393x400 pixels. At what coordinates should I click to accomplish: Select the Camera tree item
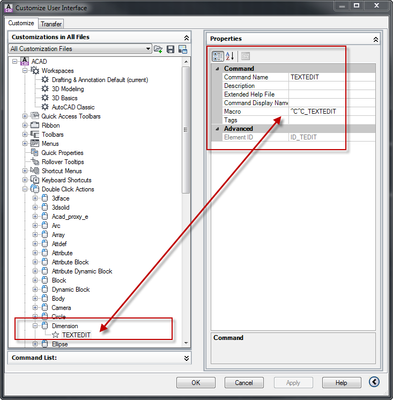pyautogui.click(x=61, y=307)
